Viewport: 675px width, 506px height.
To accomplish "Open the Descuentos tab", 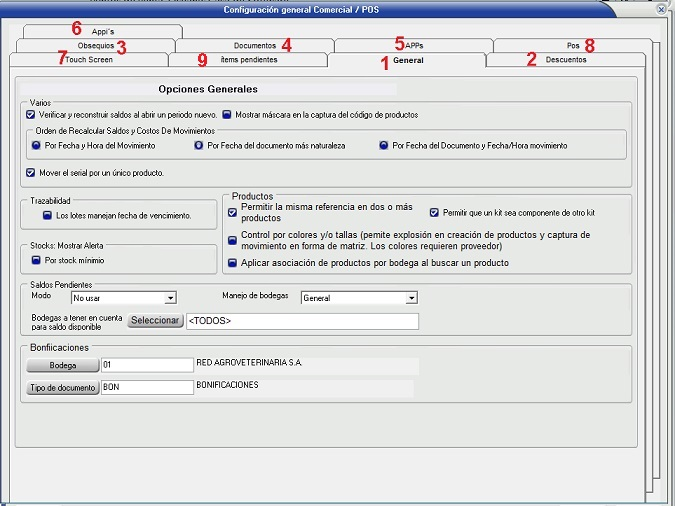I will click(x=566, y=60).
